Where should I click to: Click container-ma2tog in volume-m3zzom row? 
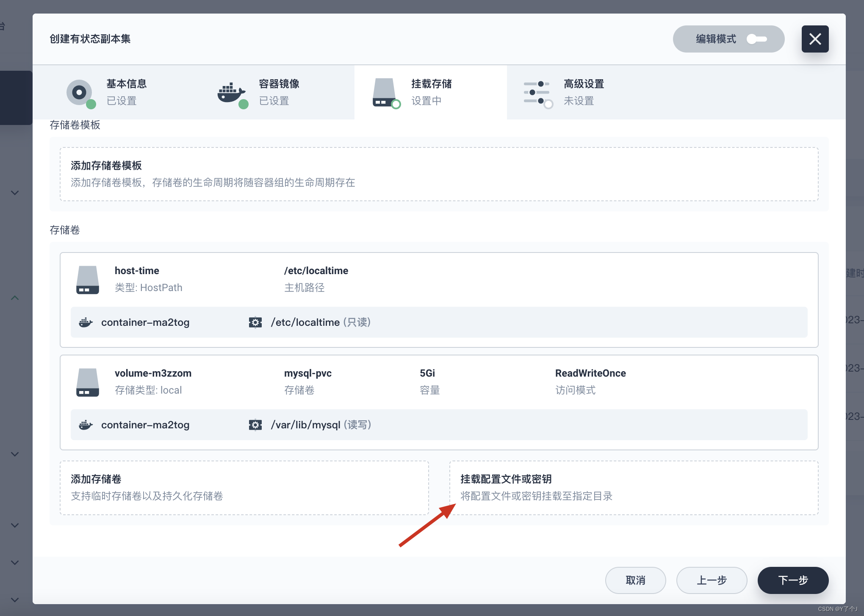[x=145, y=425]
